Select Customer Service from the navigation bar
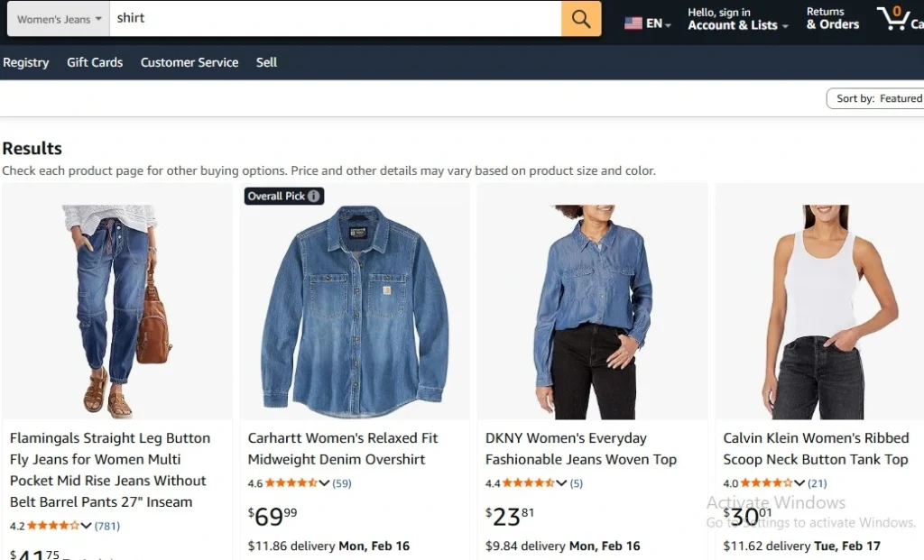The width and height of the screenshot is (924, 560). [x=189, y=62]
